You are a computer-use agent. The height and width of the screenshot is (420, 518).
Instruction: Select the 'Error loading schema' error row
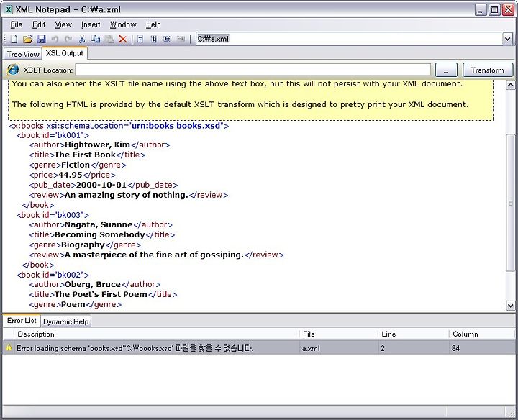coord(259,347)
